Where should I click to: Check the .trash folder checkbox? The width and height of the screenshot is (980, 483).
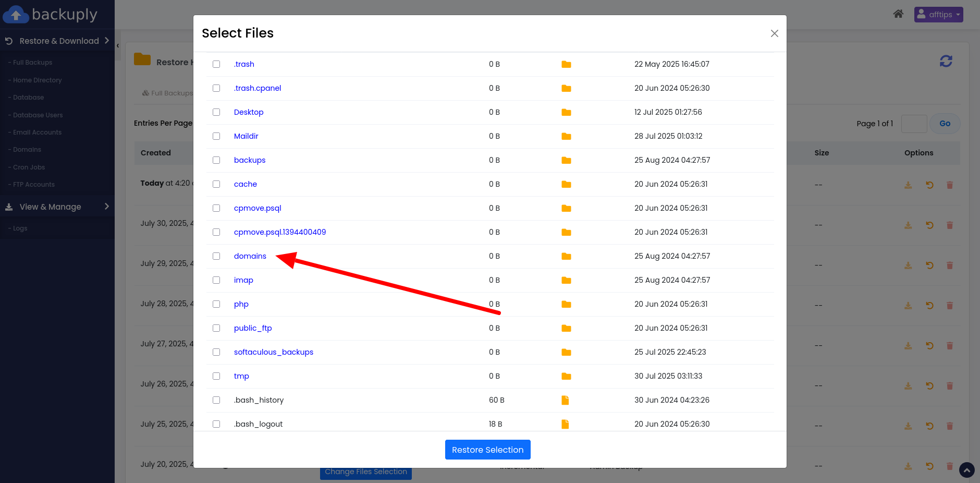point(216,64)
